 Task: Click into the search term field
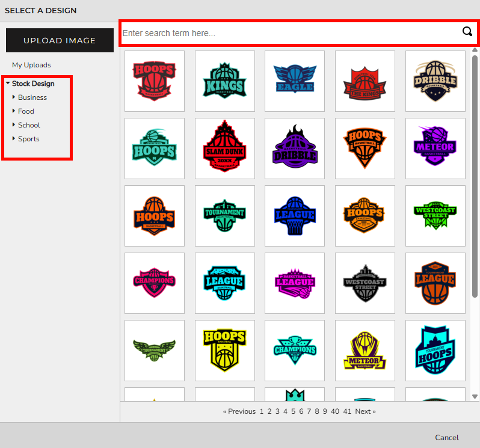tap(289, 33)
